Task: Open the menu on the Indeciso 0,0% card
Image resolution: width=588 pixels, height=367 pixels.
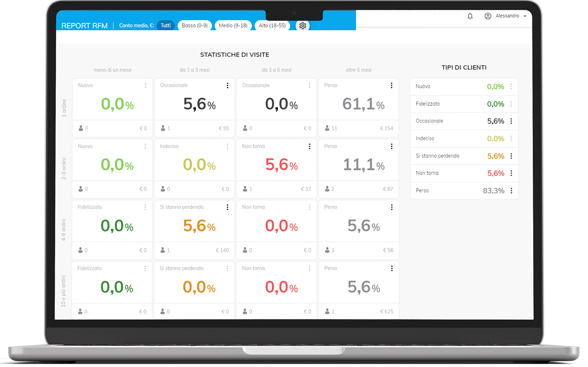Action: [x=227, y=146]
